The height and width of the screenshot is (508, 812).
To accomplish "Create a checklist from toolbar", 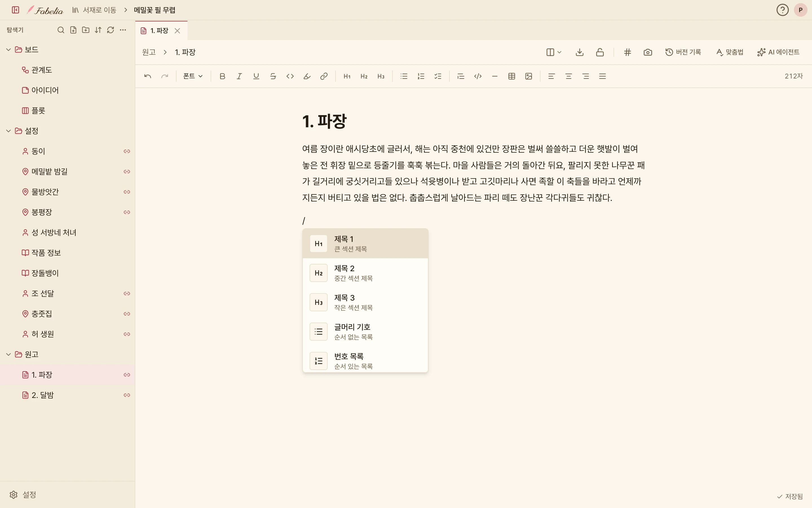I will tap(438, 76).
